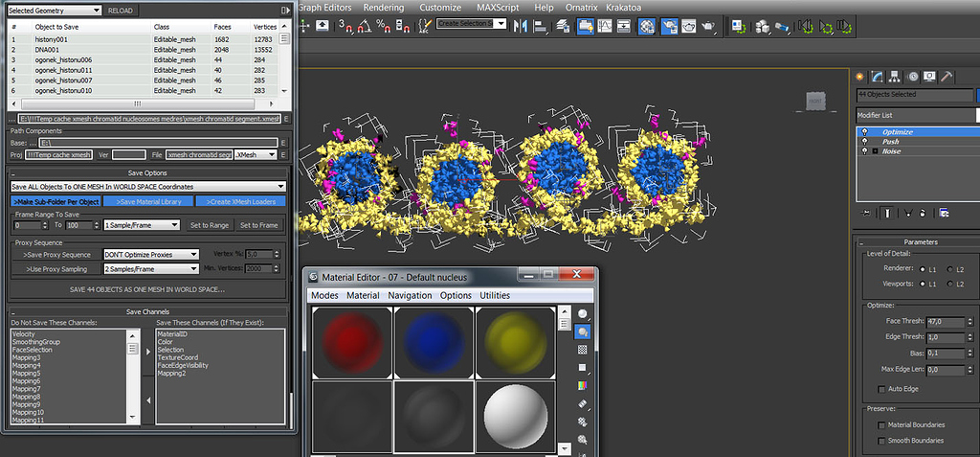This screenshot has height=457, width=980.
Task: Open the Utilities hammer panel icon
Action: pos(947,76)
